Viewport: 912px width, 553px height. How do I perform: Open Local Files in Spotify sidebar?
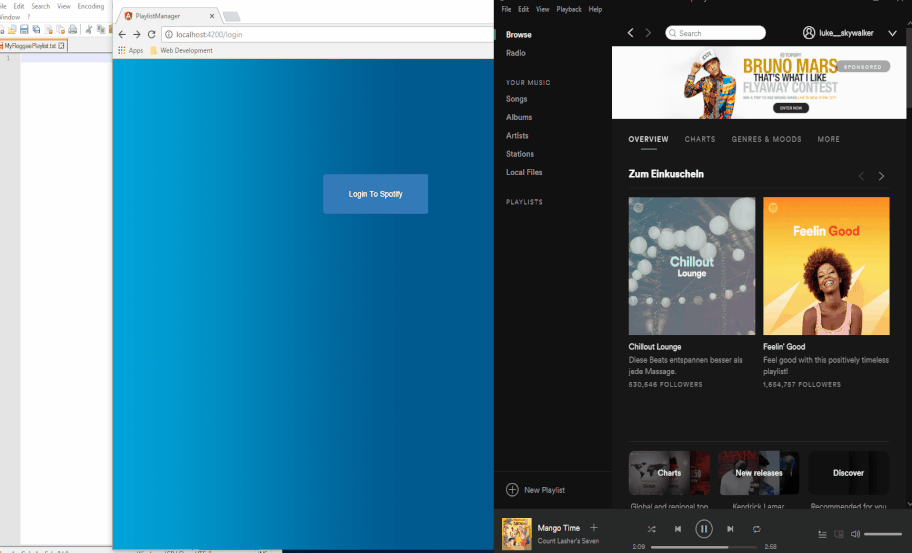[x=523, y=172]
